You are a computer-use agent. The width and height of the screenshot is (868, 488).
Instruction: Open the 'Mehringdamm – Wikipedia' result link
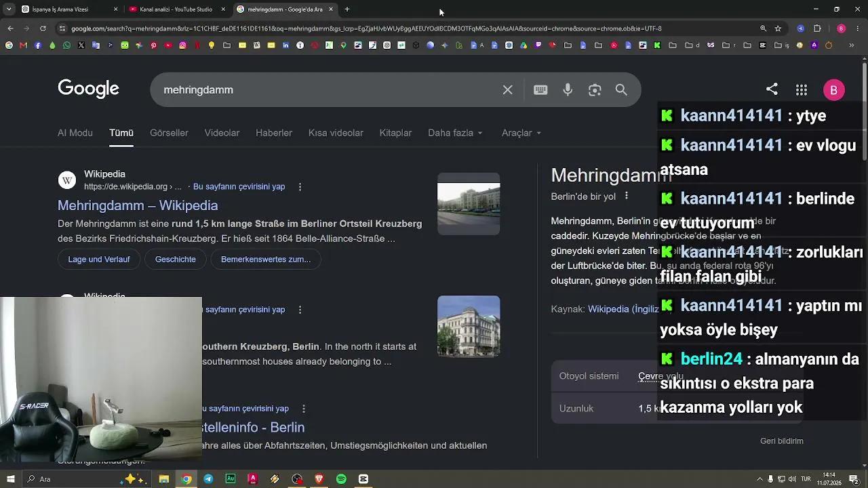pyautogui.click(x=138, y=205)
